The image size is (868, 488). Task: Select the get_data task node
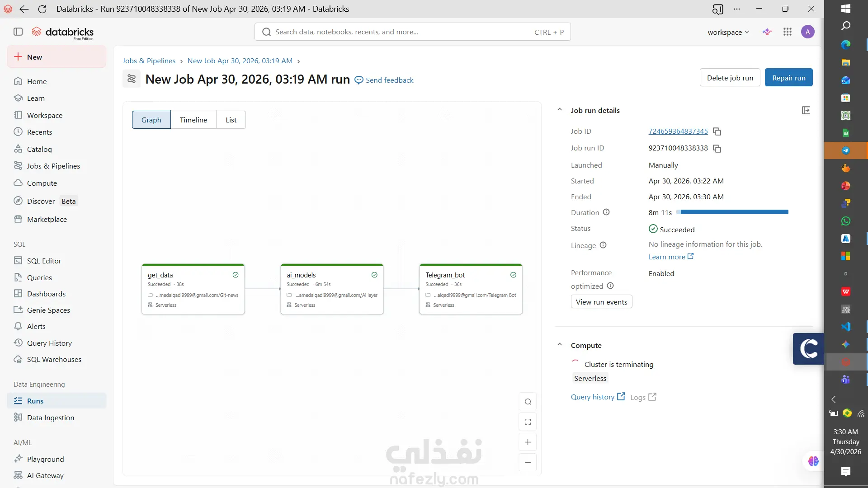click(x=193, y=289)
